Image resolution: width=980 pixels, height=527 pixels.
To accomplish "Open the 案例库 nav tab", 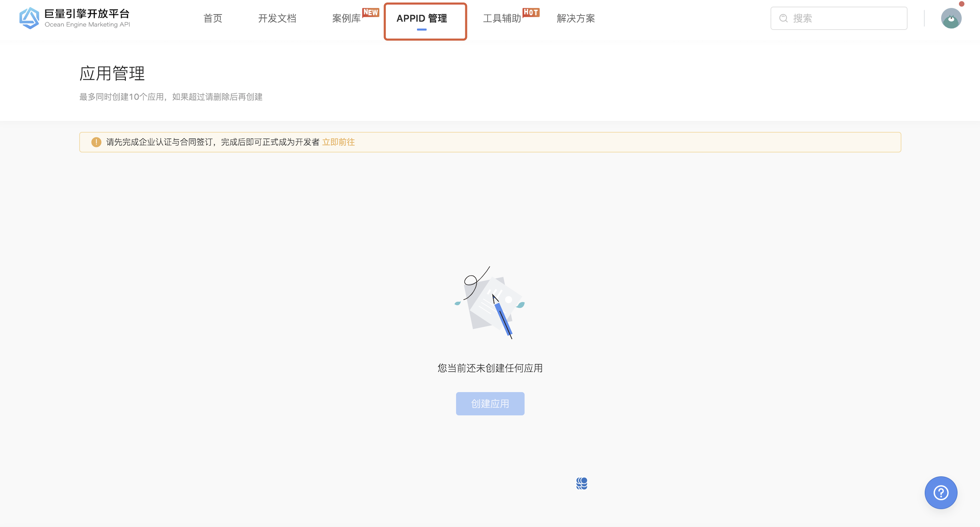I will pos(346,18).
